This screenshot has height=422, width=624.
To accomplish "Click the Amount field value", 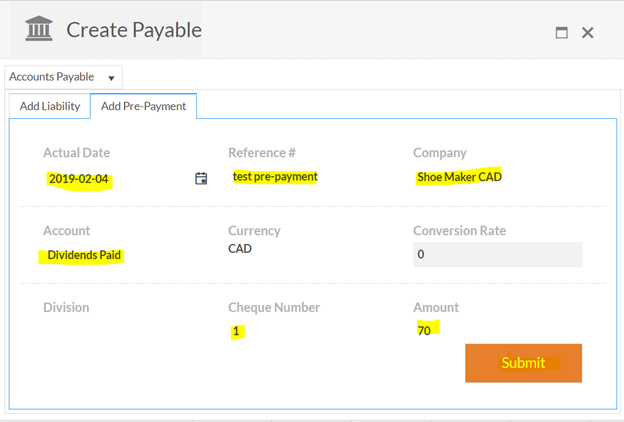I will 425,330.
